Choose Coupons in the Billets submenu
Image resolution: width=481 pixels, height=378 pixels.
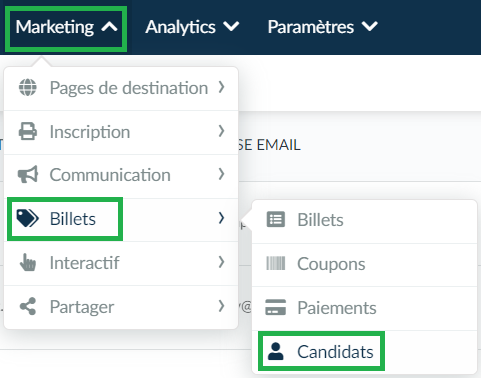tap(364, 264)
